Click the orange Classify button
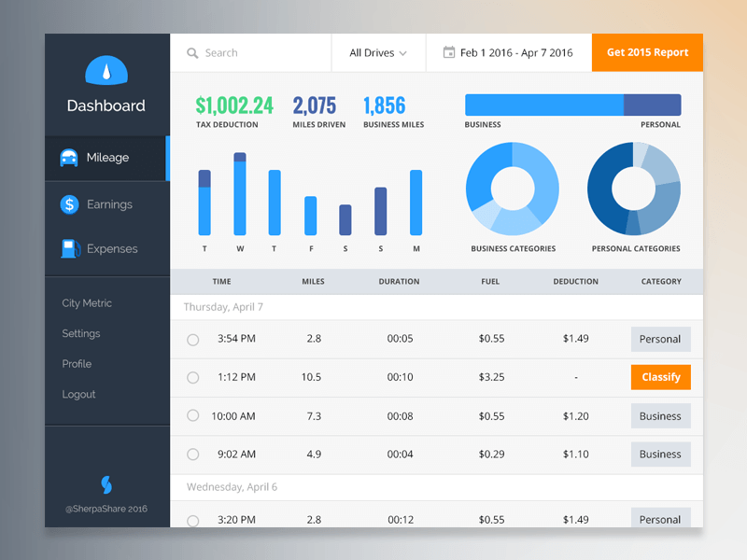The height and width of the screenshot is (560, 747). point(661,377)
